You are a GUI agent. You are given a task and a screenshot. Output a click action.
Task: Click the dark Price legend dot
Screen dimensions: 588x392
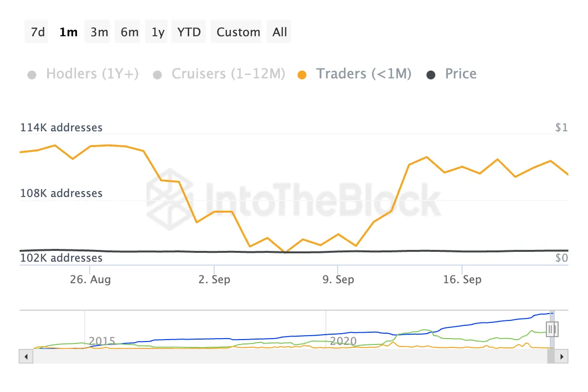coord(431,75)
